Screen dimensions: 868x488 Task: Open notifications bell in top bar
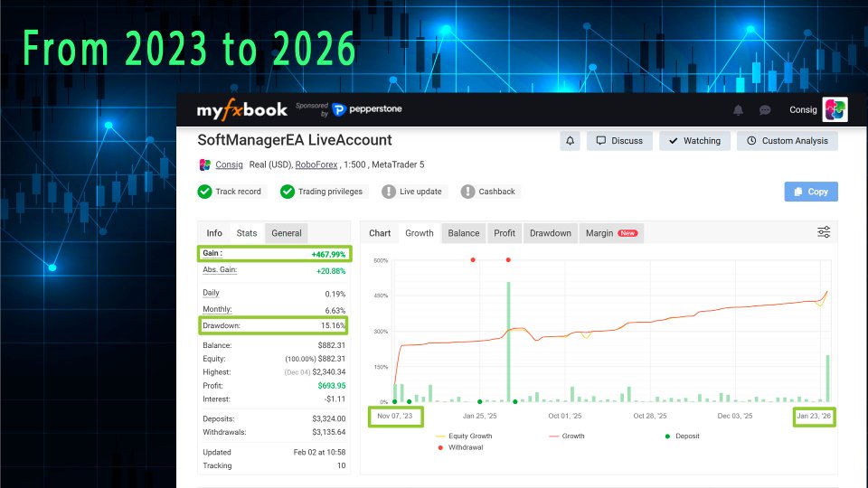pos(738,110)
